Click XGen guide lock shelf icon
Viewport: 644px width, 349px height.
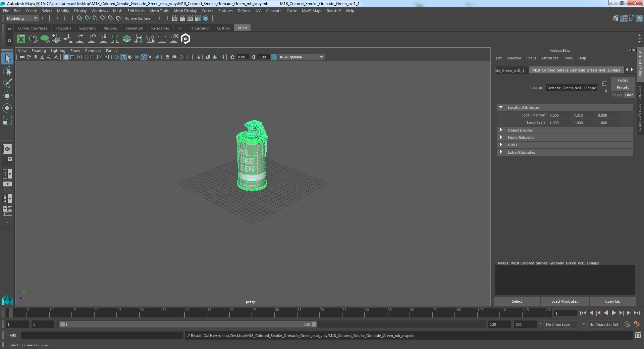pyautogui.click(x=103, y=39)
